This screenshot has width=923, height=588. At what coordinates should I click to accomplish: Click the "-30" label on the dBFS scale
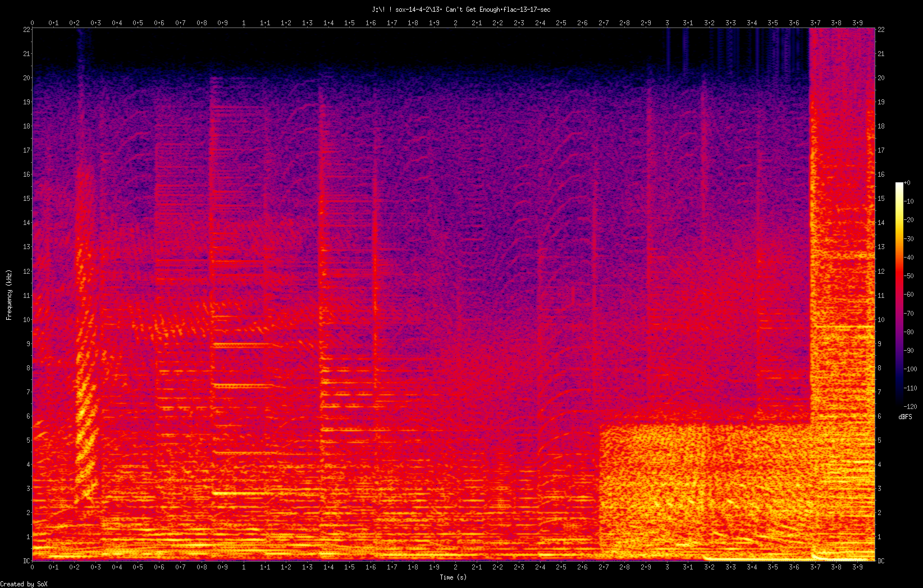click(909, 239)
